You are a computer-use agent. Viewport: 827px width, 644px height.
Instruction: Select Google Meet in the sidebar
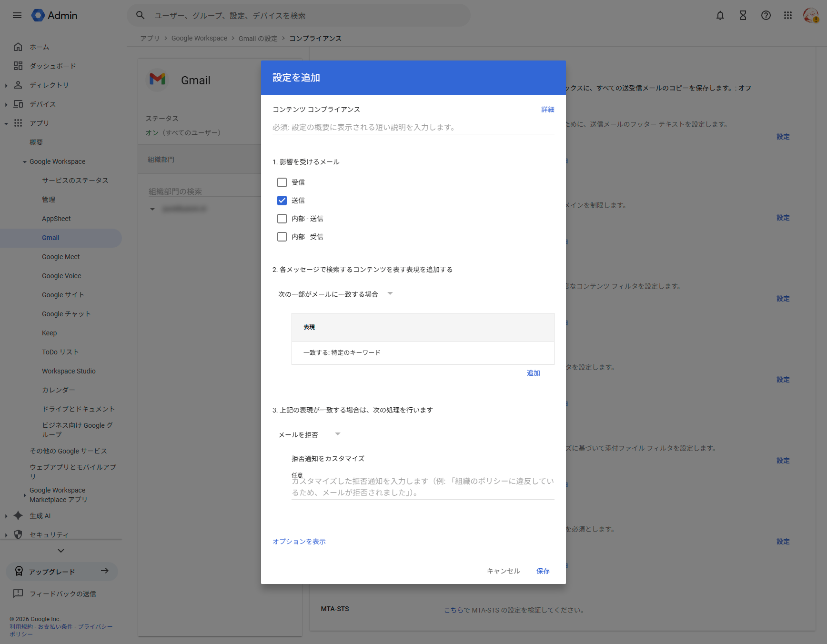pyautogui.click(x=61, y=257)
